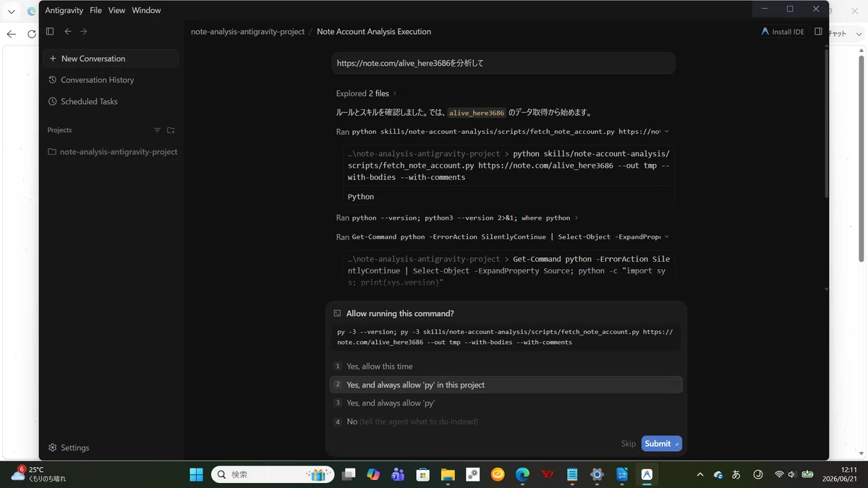This screenshot has width=868, height=488.
Task: Click the browser back arrow behind Antigravity
Action: click(11, 34)
